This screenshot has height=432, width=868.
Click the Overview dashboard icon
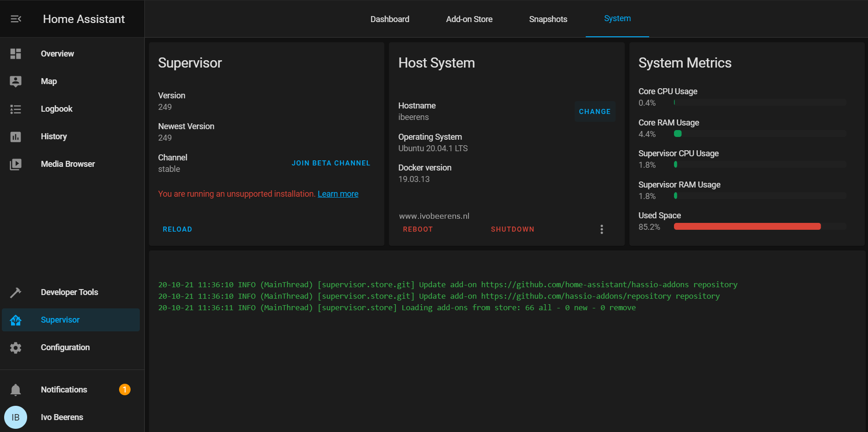(x=16, y=54)
